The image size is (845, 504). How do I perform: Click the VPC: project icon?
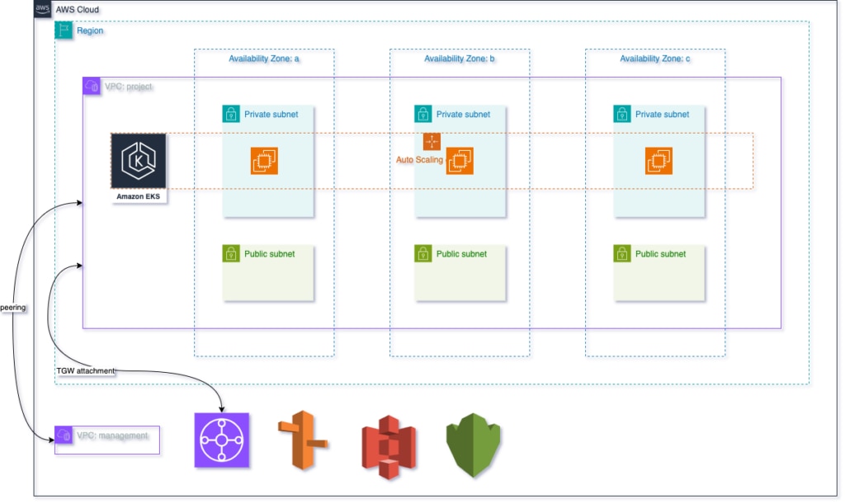[91, 85]
